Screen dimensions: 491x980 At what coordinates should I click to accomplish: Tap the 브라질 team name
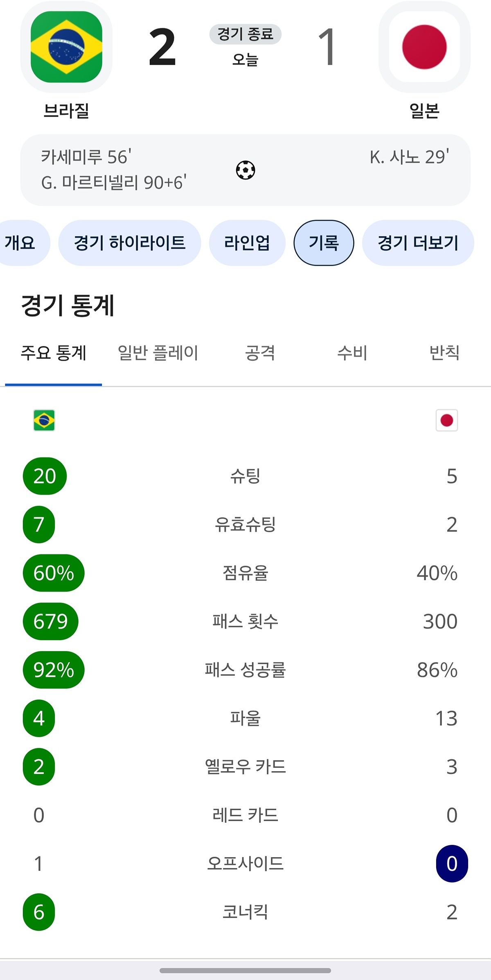point(66,111)
